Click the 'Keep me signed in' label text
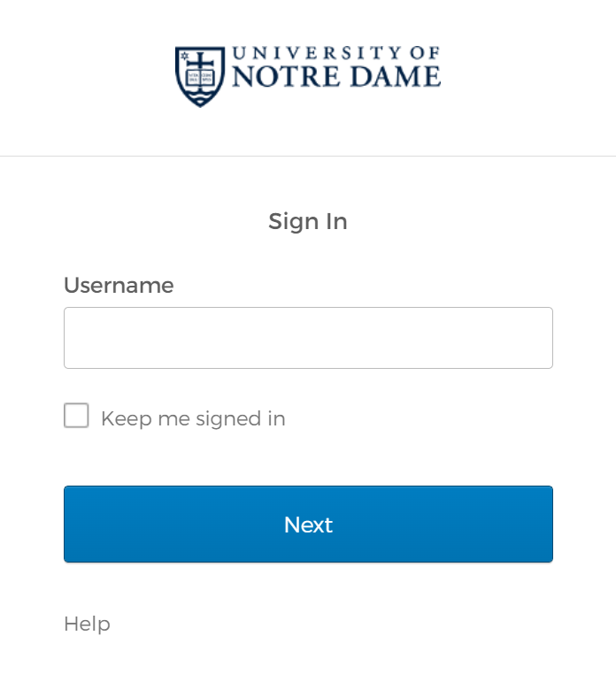The width and height of the screenshot is (616, 674). 193,418
